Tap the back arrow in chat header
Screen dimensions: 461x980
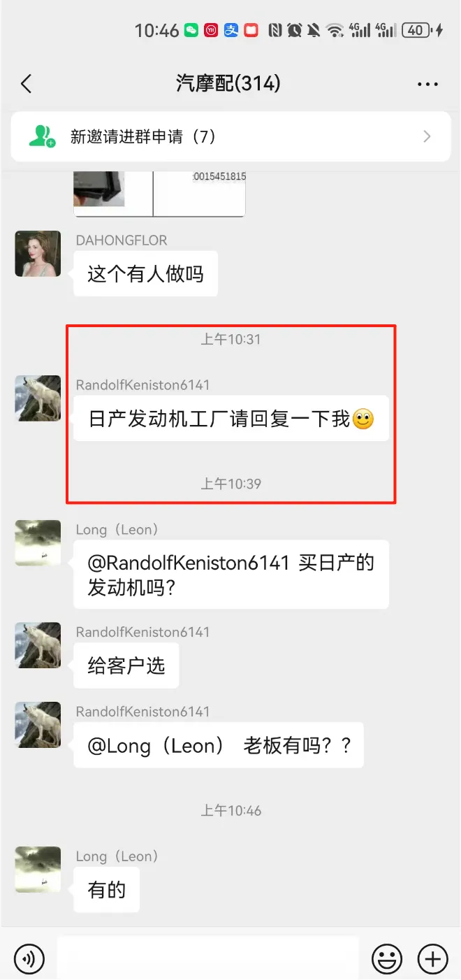[x=27, y=84]
